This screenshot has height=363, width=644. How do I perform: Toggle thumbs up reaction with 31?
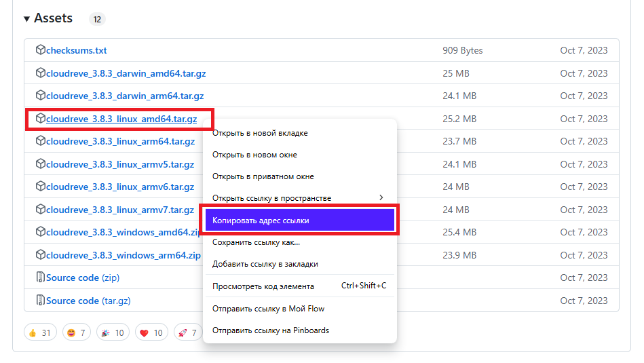point(40,332)
